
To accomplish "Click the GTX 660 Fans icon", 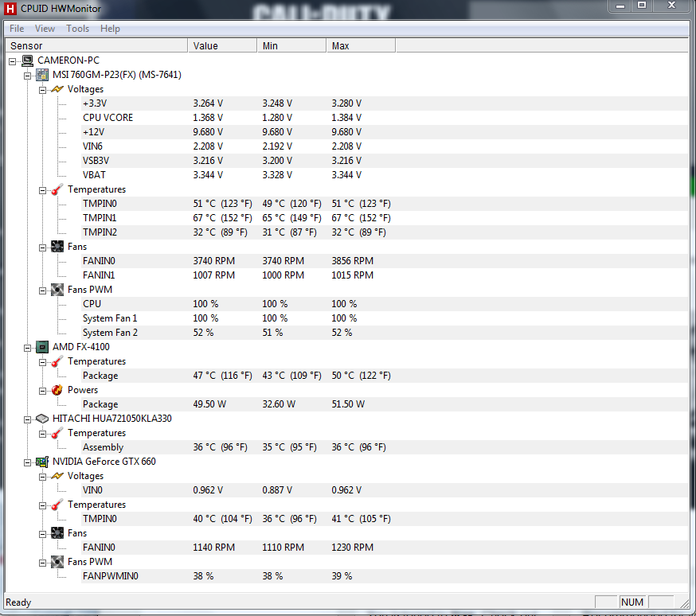I will 57,533.
